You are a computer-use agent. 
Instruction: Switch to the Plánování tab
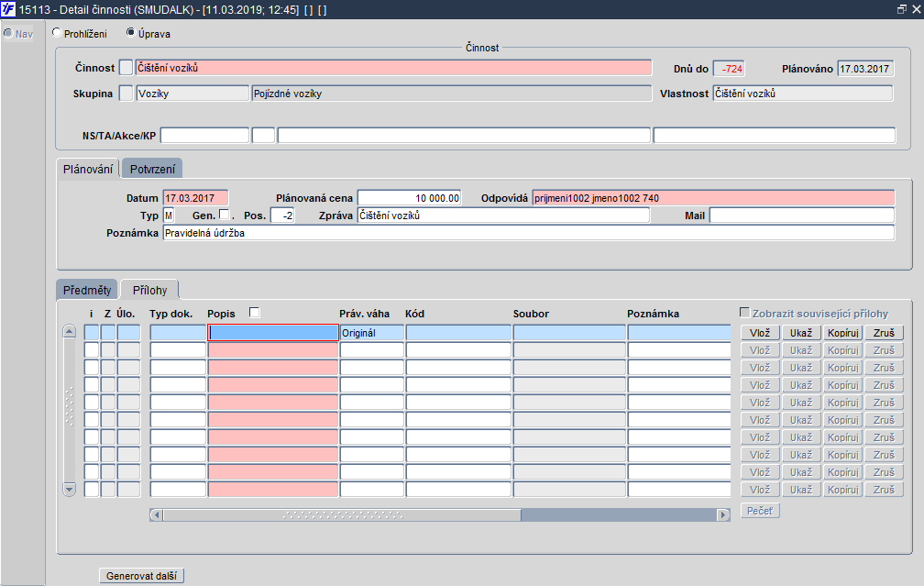(88, 169)
